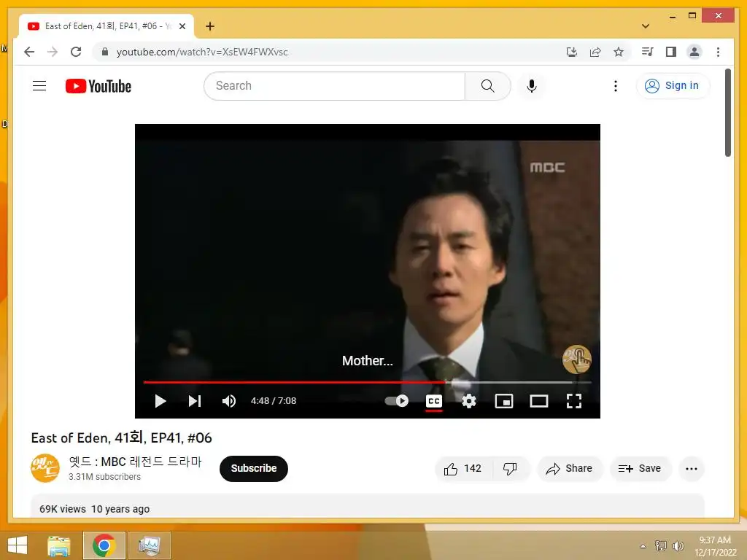Open Chrome profile avatar
Viewport: 747px width, 560px height.
coord(694,52)
